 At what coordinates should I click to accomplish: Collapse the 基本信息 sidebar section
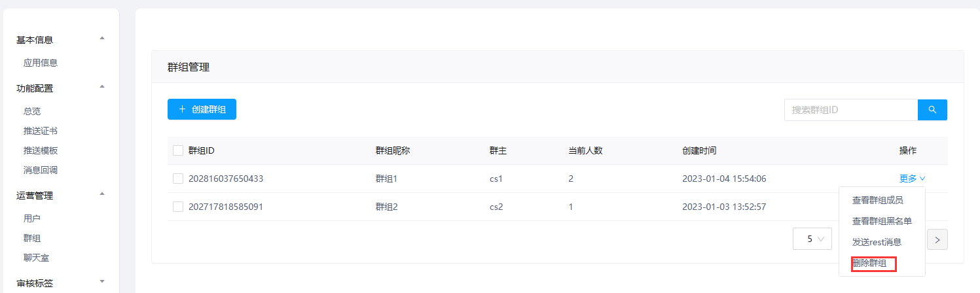(x=102, y=39)
